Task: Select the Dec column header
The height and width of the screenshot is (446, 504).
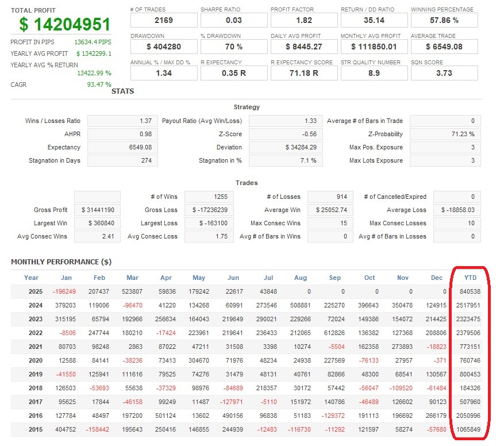Action: [437, 278]
